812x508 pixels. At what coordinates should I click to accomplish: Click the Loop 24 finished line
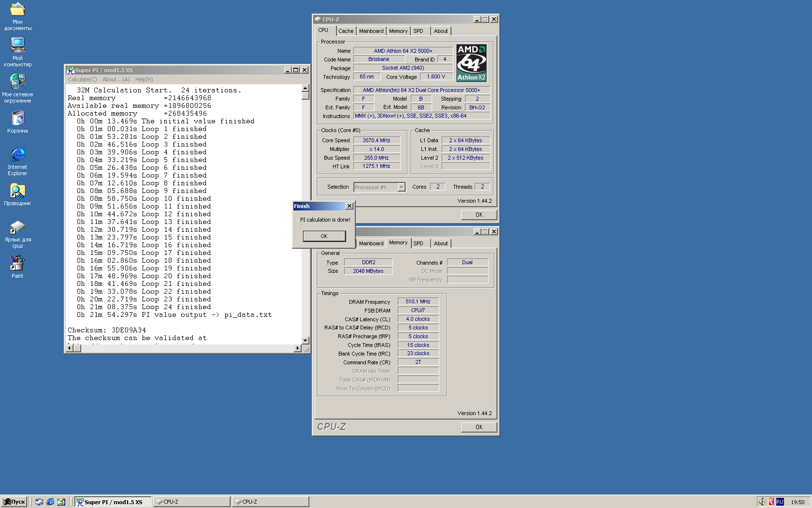coord(144,307)
